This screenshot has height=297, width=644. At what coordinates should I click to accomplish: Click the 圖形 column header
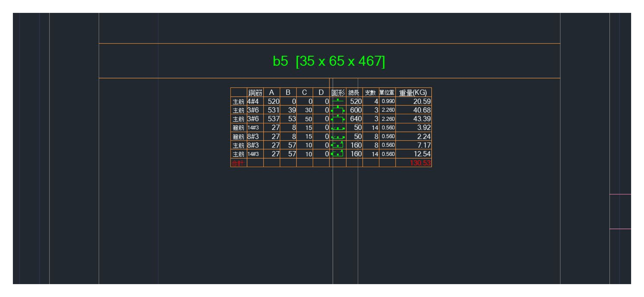click(x=338, y=93)
